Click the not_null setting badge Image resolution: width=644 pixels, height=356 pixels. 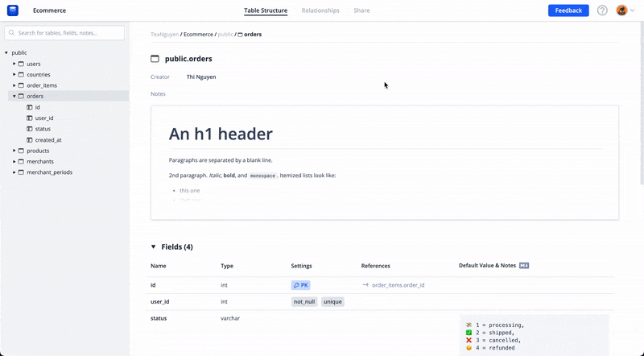click(304, 302)
